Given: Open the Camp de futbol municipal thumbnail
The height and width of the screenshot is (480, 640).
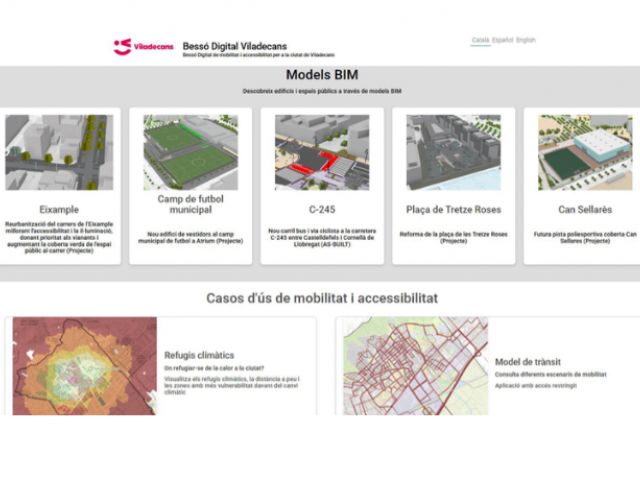Looking at the screenshot, I should pos(191,152).
